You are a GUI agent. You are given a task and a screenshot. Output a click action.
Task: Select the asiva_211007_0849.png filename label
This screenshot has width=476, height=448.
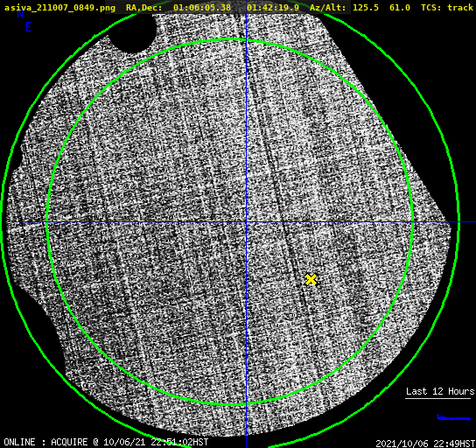[x=59, y=8]
